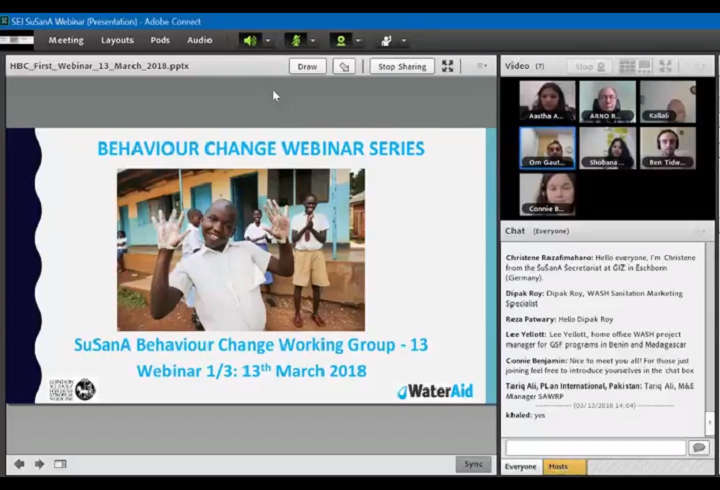Toggle the microphone icon in the top bar
This screenshot has height=490, width=720.
pos(295,41)
